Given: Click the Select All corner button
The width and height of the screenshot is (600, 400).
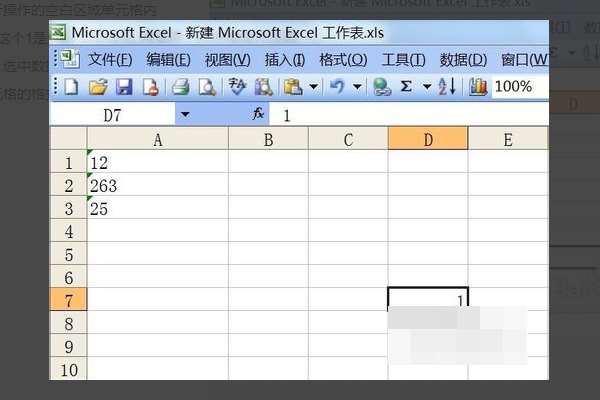Looking at the screenshot, I should 68,139.
